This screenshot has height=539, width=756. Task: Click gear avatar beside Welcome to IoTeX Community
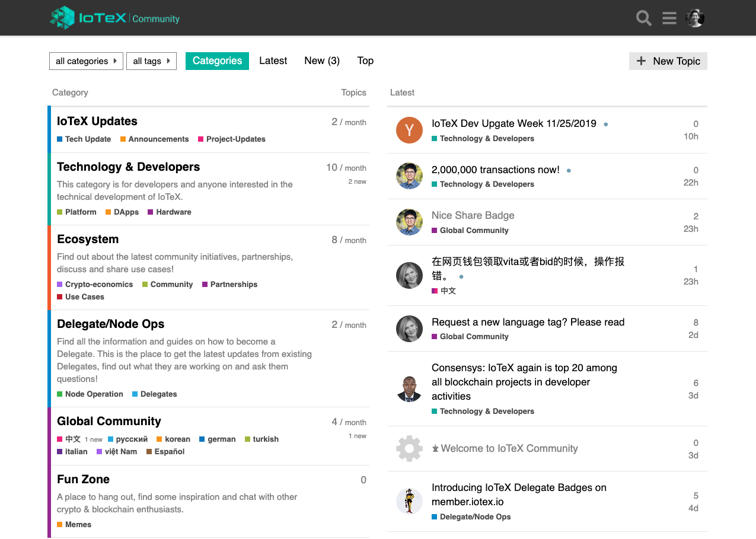click(409, 449)
